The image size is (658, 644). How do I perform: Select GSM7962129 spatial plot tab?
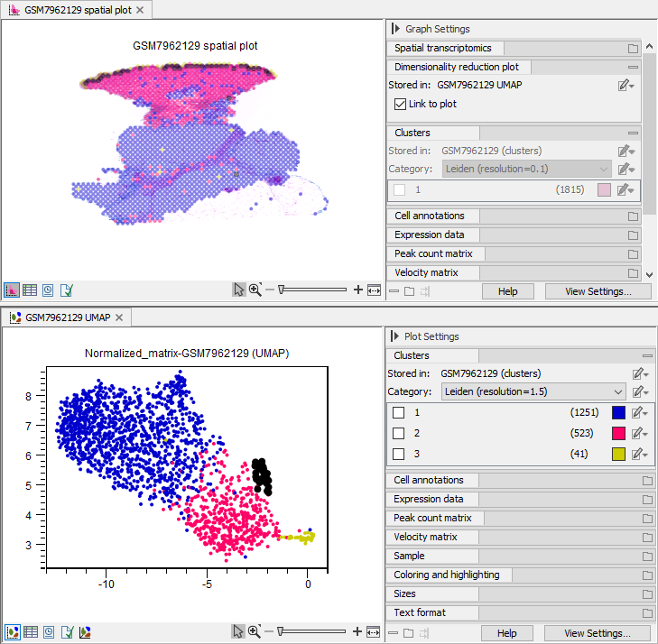[78, 10]
